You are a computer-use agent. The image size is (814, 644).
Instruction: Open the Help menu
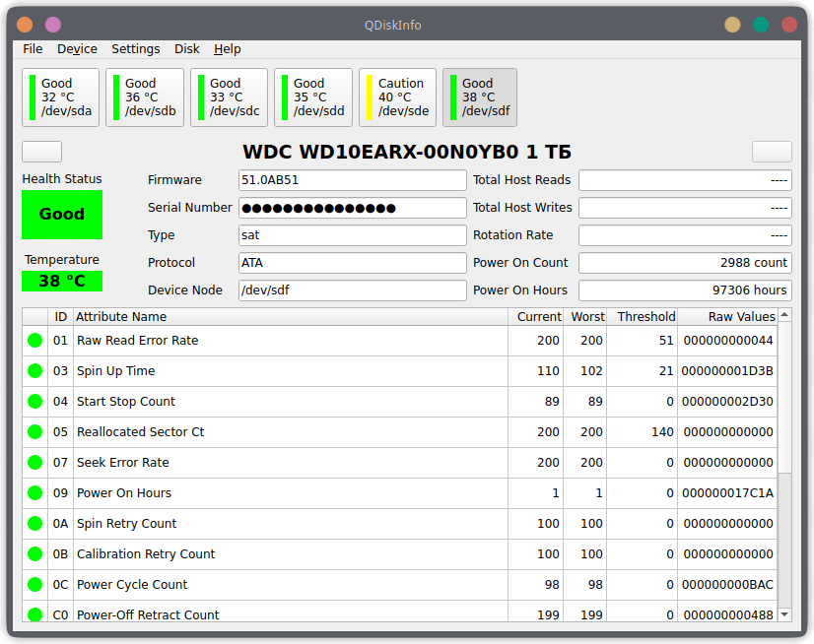228,49
